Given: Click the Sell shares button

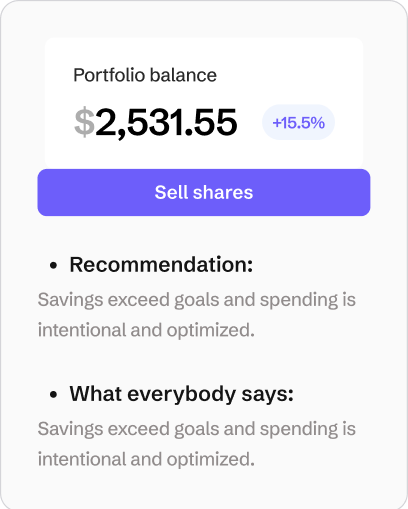Looking at the screenshot, I should [x=204, y=192].
